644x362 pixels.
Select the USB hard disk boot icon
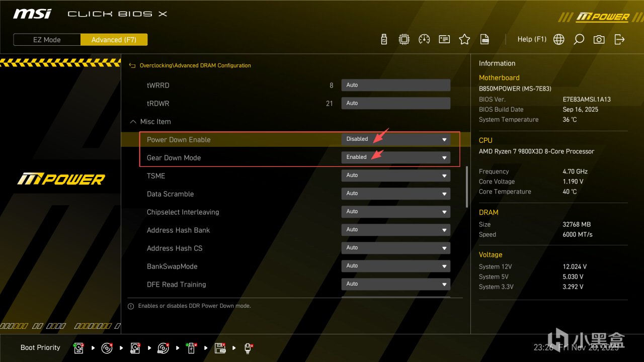click(135, 348)
